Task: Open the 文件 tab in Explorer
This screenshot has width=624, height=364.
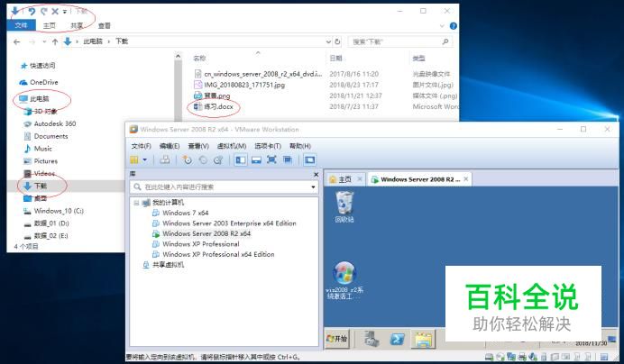Action: pos(21,25)
